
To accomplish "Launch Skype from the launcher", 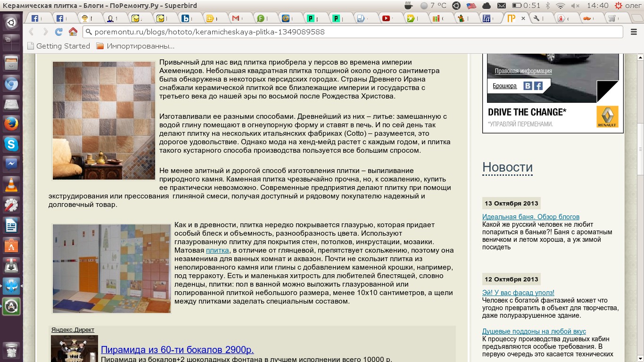I will coord(11,144).
